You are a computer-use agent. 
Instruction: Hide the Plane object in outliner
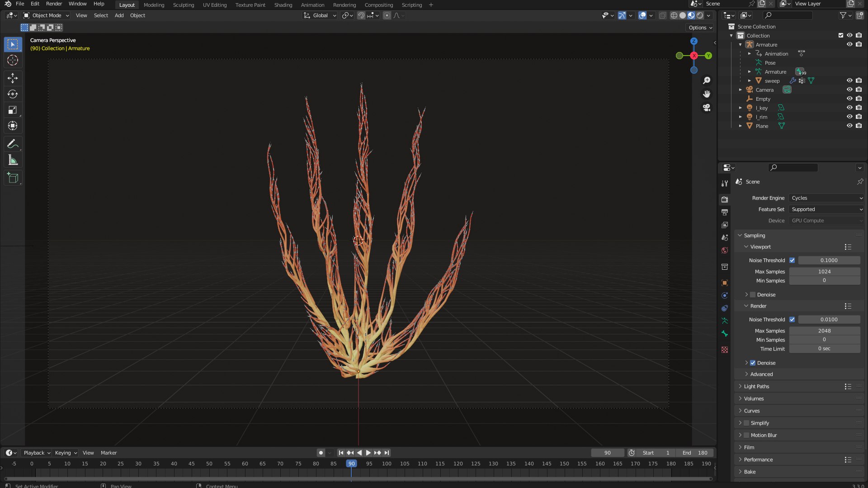tap(849, 126)
